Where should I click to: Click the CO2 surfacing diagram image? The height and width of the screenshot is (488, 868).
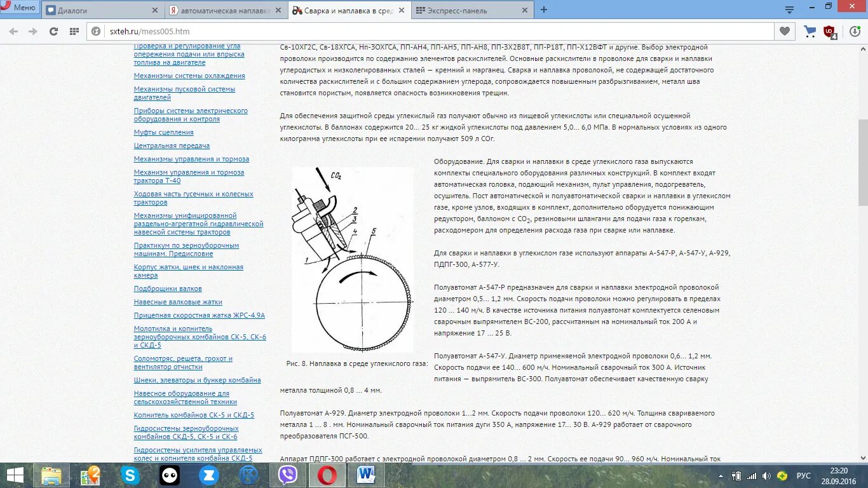[352, 260]
